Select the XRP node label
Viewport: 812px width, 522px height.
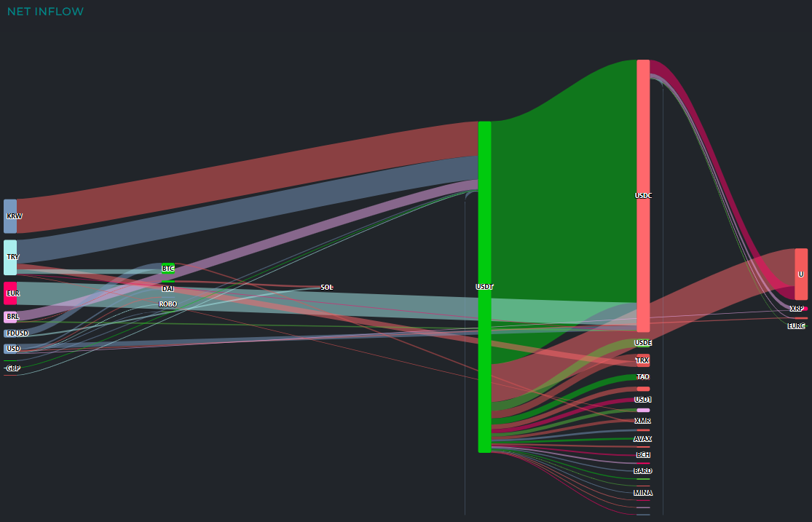point(797,309)
